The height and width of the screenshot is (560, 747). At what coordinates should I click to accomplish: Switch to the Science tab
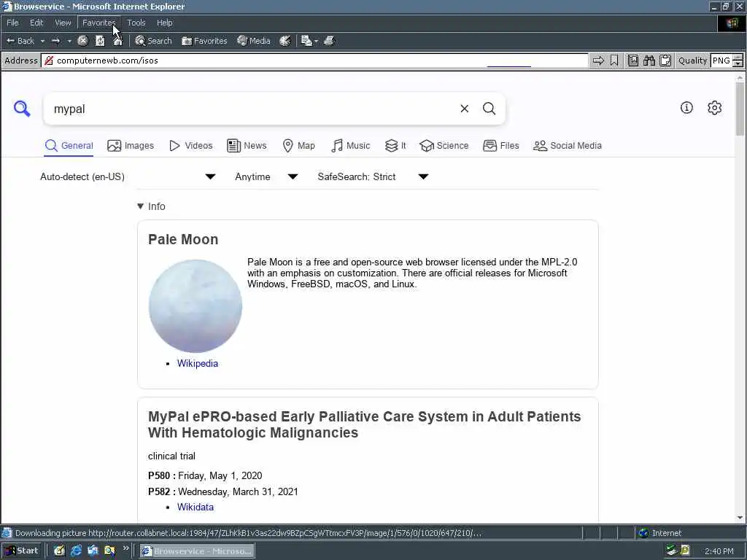tap(444, 146)
